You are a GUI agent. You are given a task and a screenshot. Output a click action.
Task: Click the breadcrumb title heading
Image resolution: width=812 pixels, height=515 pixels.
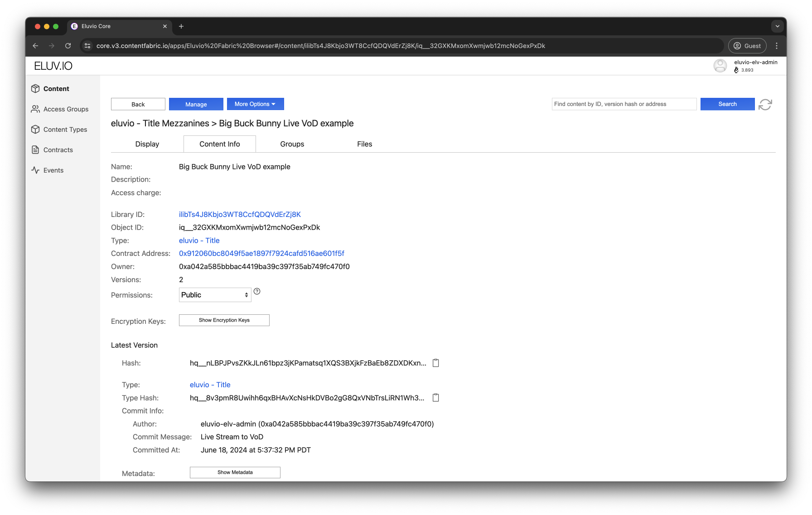point(232,123)
